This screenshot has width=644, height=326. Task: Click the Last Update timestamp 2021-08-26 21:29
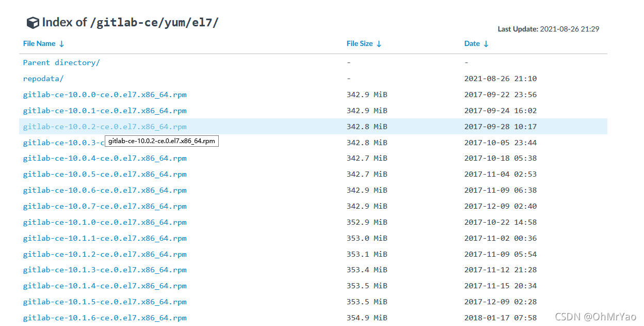pyautogui.click(x=570, y=29)
